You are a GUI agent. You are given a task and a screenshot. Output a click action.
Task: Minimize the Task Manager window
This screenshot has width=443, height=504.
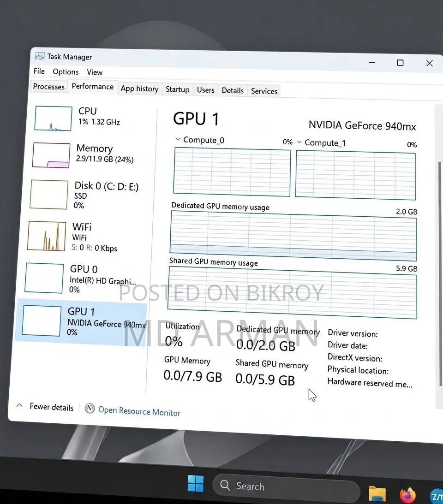(x=371, y=62)
